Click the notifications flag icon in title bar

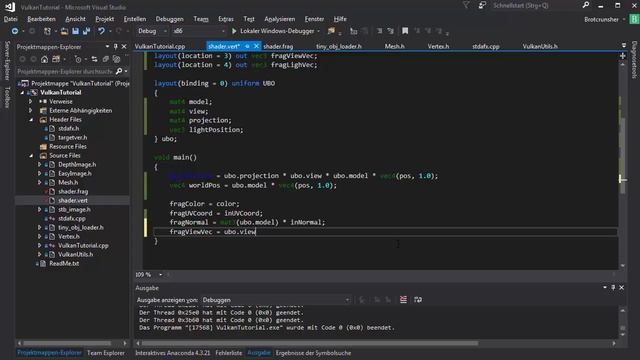point(466,5)
